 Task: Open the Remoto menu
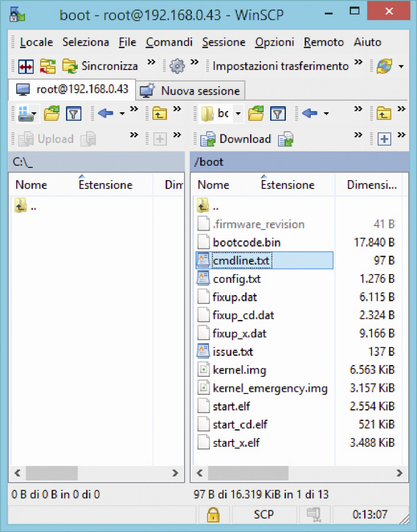[x=324, y=42]
